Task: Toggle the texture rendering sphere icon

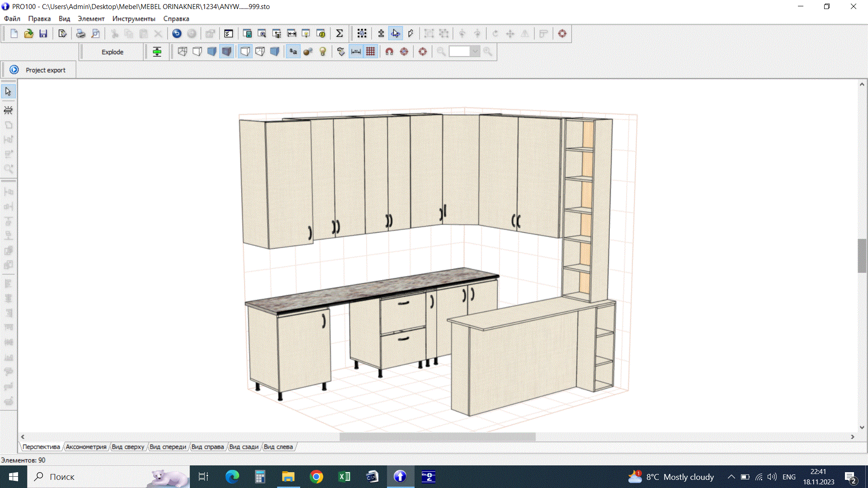Action: point(308,52)
